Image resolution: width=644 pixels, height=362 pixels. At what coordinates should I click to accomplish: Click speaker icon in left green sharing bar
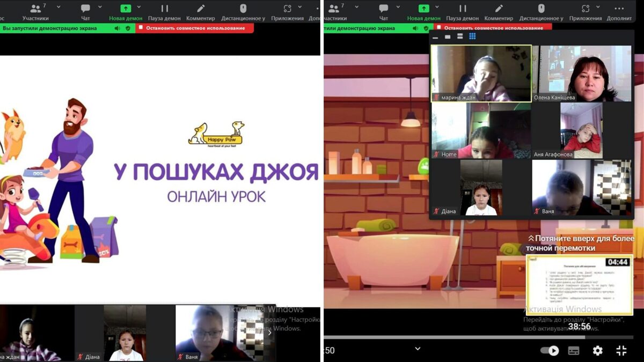(117, 28)
